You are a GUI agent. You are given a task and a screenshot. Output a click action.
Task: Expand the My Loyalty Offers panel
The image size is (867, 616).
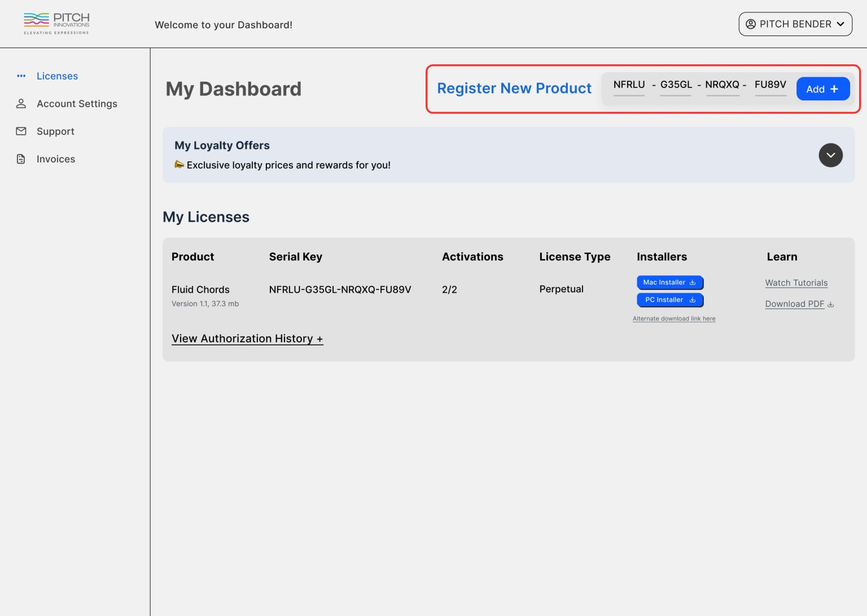[830, 155]
